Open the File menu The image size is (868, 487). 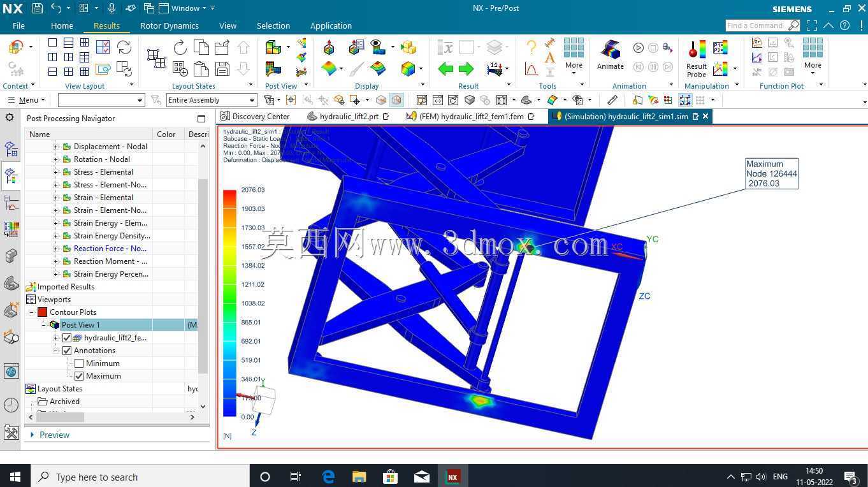click(18, 25)
